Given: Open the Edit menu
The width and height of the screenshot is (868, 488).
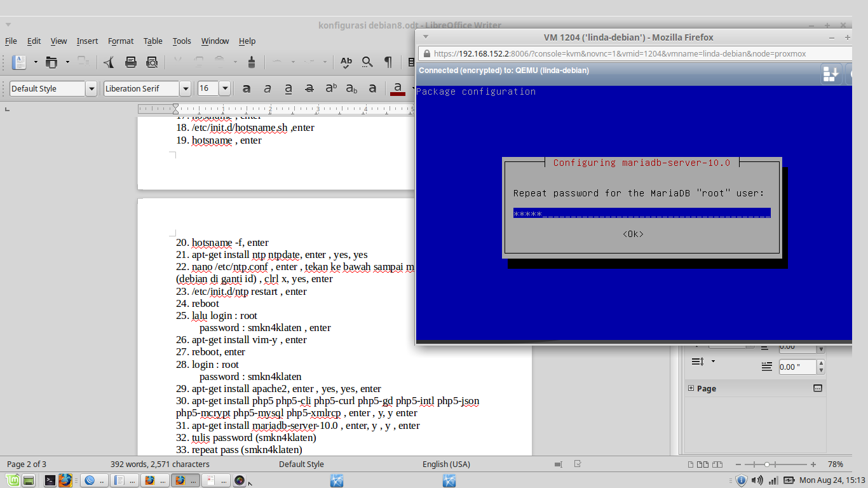Looking at the screenshot, I should (x=34, y=41).
